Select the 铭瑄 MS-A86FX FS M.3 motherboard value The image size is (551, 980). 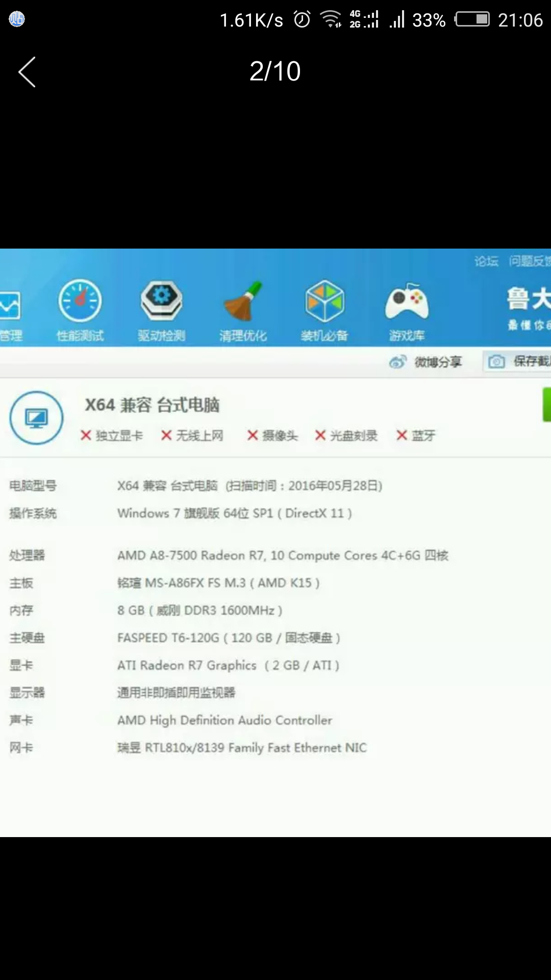(x=219, y=583)
